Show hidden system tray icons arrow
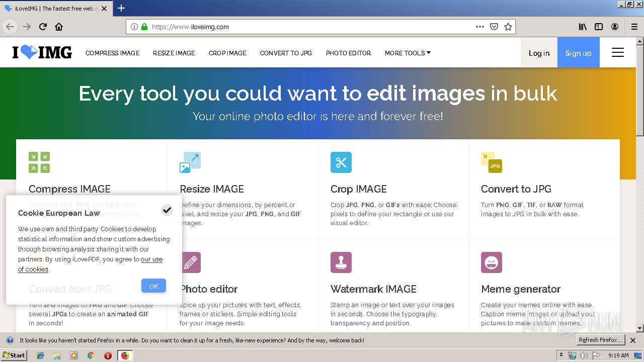The image size is (644, 362). (x=561, y=355)
